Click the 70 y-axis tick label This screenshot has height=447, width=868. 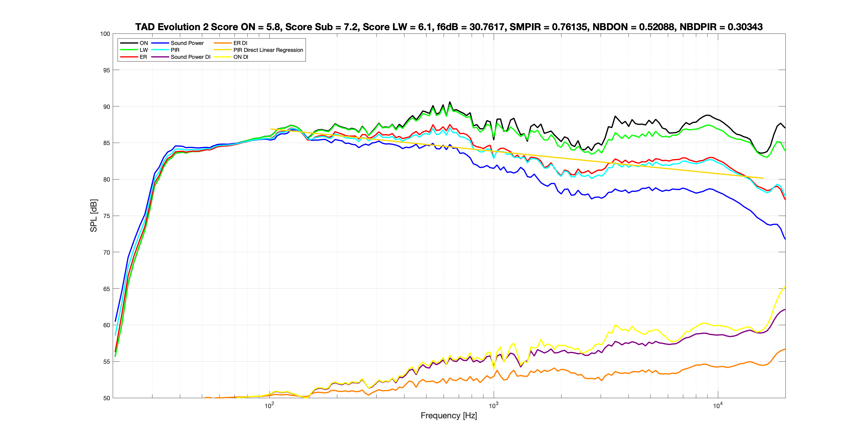point(106,252)
